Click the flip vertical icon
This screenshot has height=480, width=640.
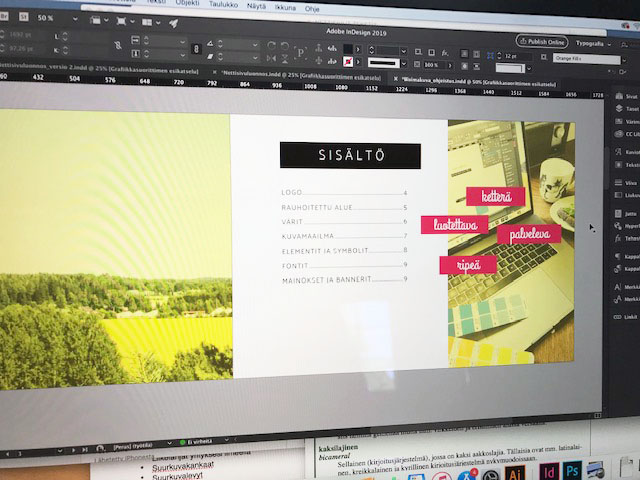tap(285, 59)
